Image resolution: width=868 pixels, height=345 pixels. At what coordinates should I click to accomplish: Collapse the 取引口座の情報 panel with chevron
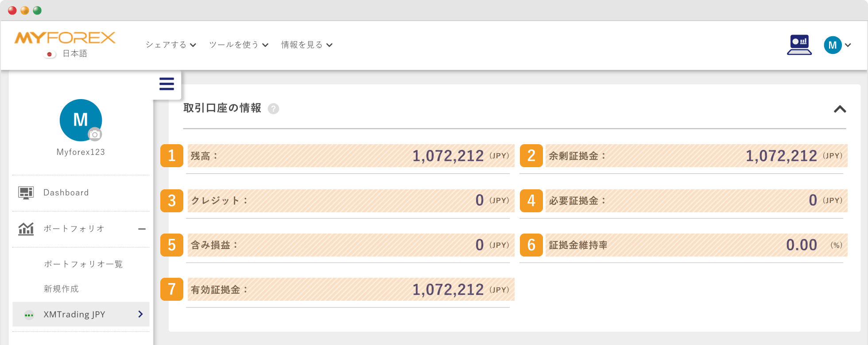(840, 109)
